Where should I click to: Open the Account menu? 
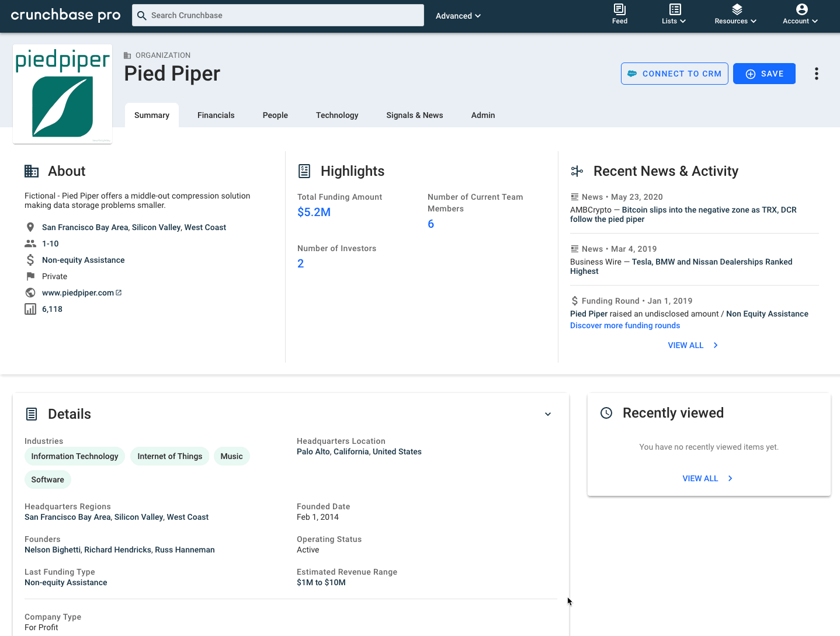[x=800, y=14]
